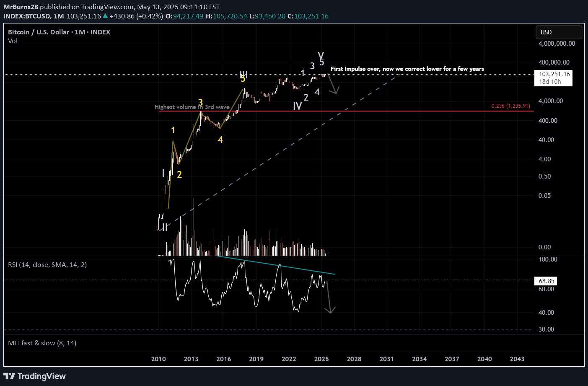Image resolution: width=588 pixels, height=386 pixels.
Task: Click the MrBurns28 author name
Action: [x=21, y=7]
